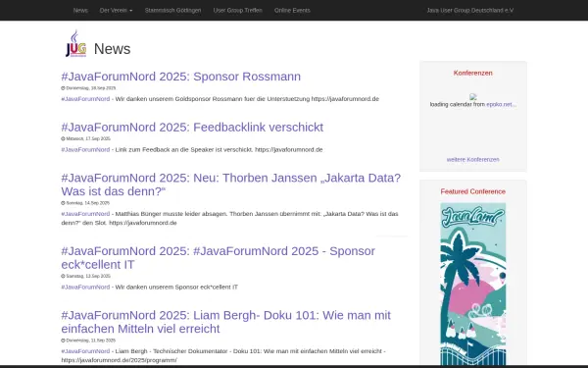This screenshot has height=368, width=588.
Task: Open User Group Treffen page
Action: point(238,10)
